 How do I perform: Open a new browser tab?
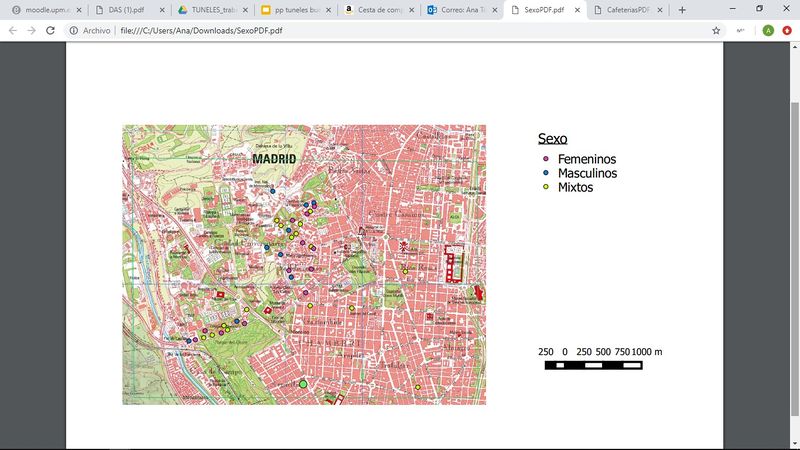(682, 10)
